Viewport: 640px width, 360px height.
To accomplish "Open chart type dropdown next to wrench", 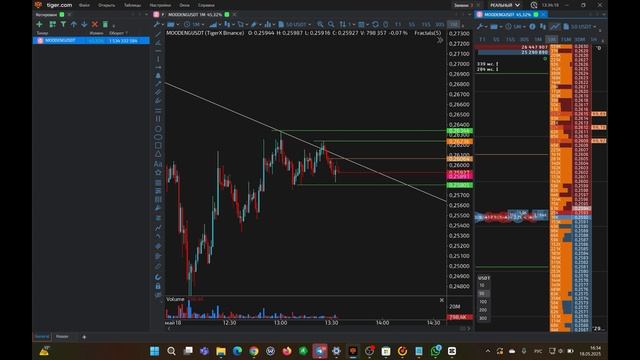I will (172, 24).
